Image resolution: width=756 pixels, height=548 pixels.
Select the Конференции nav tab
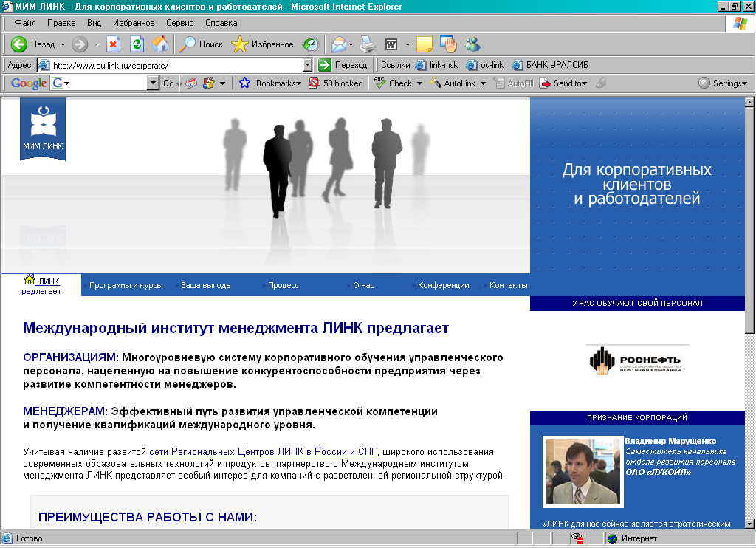tap(443, 285)
